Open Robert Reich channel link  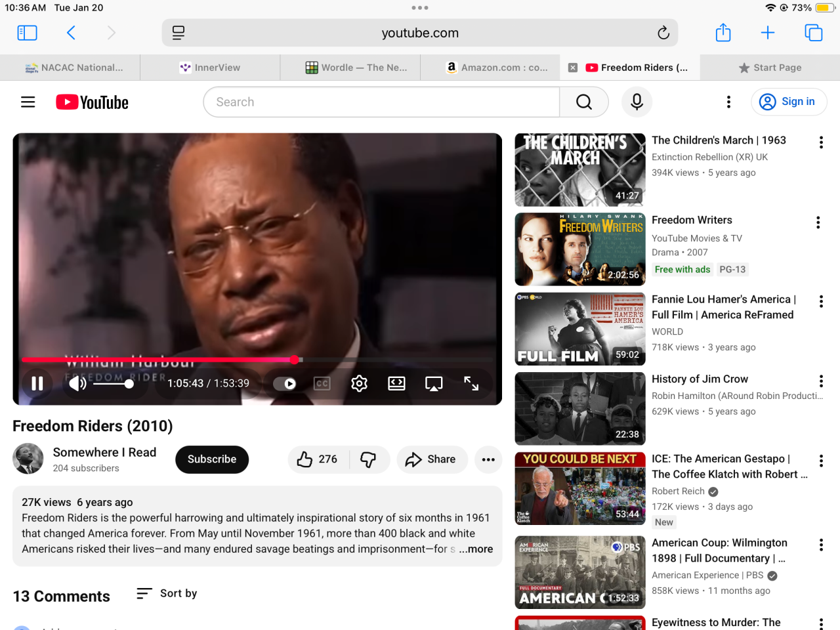coord(678,492)
